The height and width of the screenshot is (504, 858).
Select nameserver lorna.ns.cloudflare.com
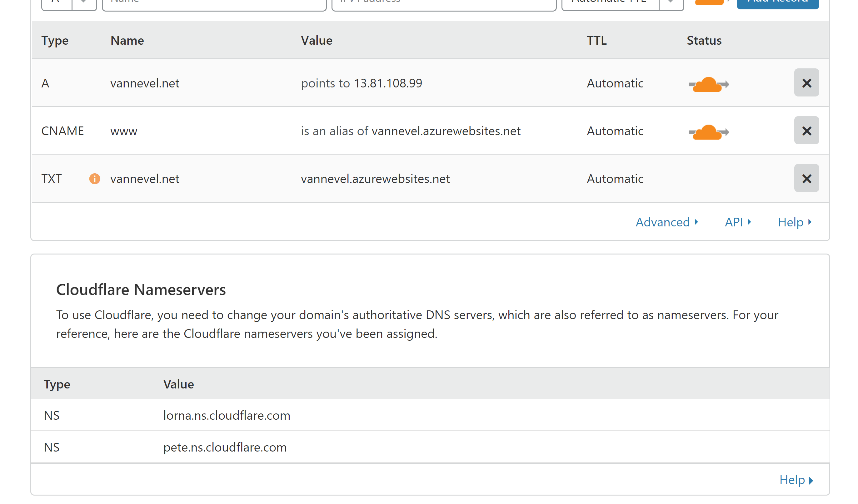pos(227,416)
